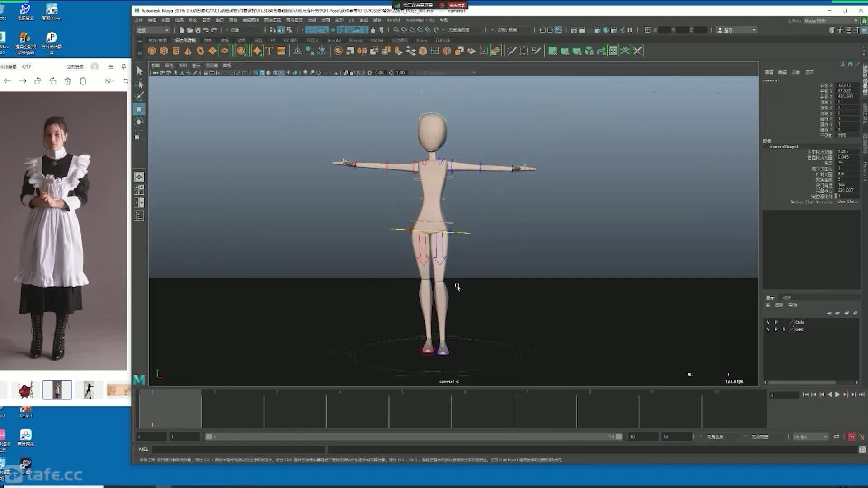Screen dimensions: 868x488
Task: Select the Lasso select tool in toolbox
Action: coord(139,84)
